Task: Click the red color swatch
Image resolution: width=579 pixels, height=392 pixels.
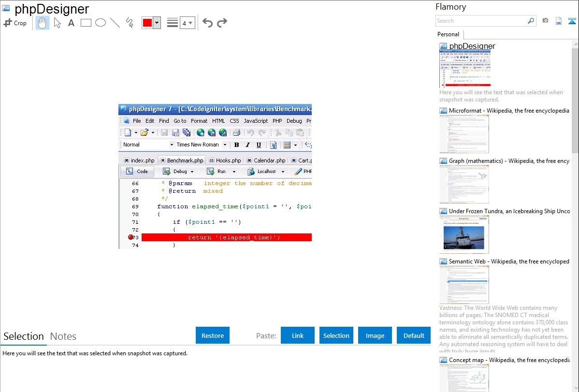Action: (147, 23)
